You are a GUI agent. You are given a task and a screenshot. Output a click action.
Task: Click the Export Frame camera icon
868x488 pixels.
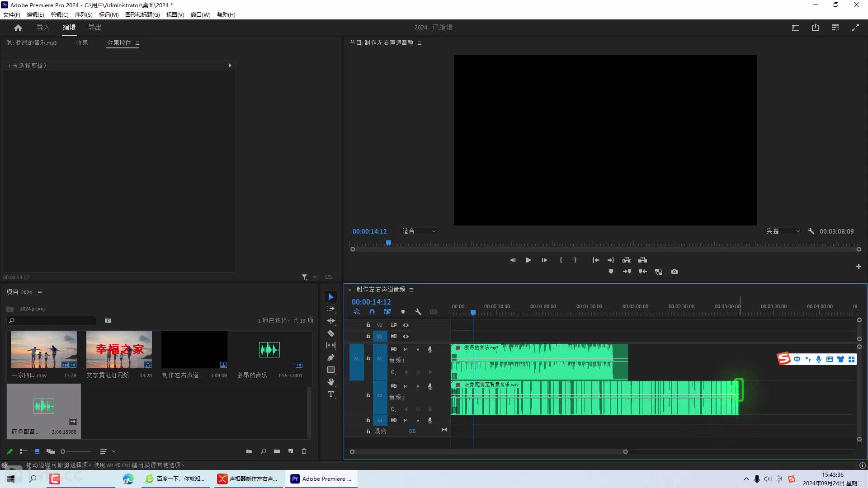(675, 272)
